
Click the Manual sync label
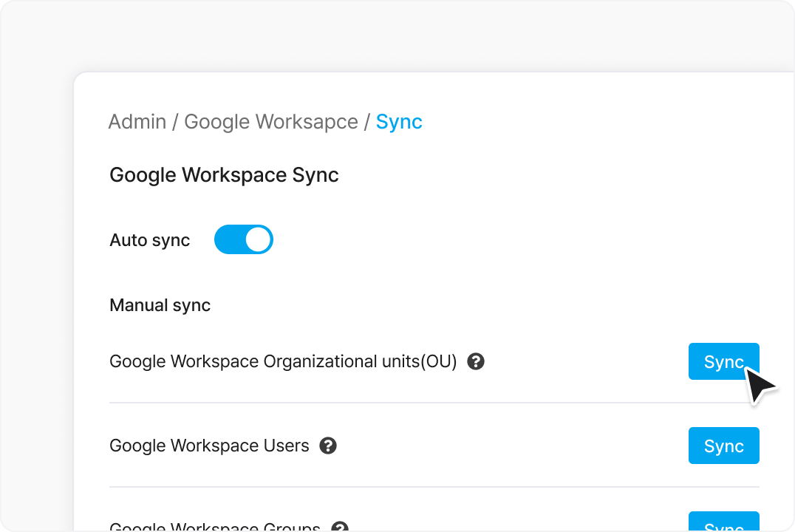(x=160, y=305)
